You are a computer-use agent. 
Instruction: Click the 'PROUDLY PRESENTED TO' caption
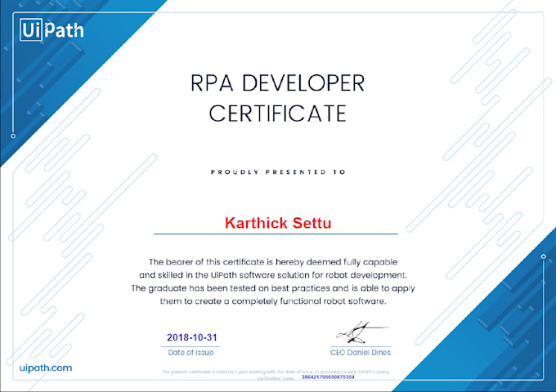click(x=278, y=172)
